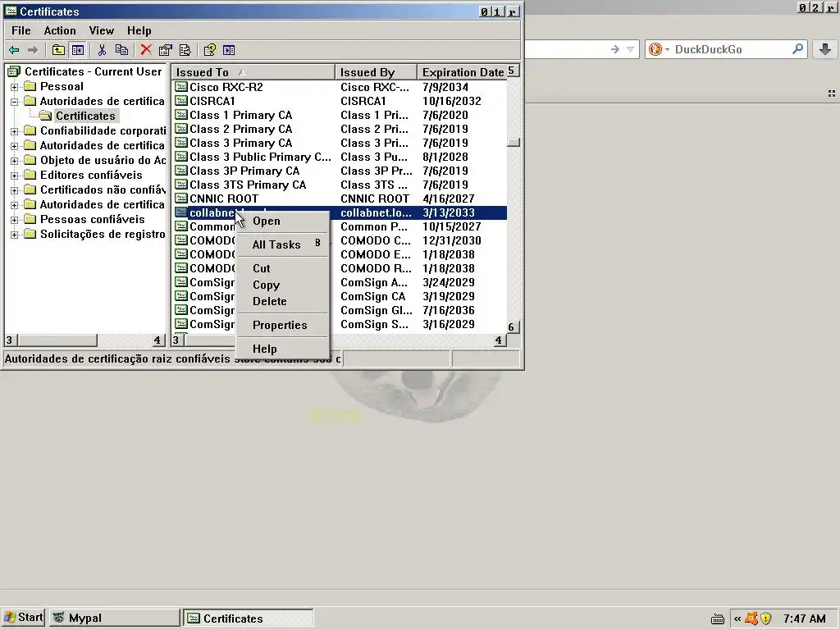The width and height of the screenshot is (840, 630).
Task: Open the search engine dropdown arrow in Mypal
Action: point(668,50)
